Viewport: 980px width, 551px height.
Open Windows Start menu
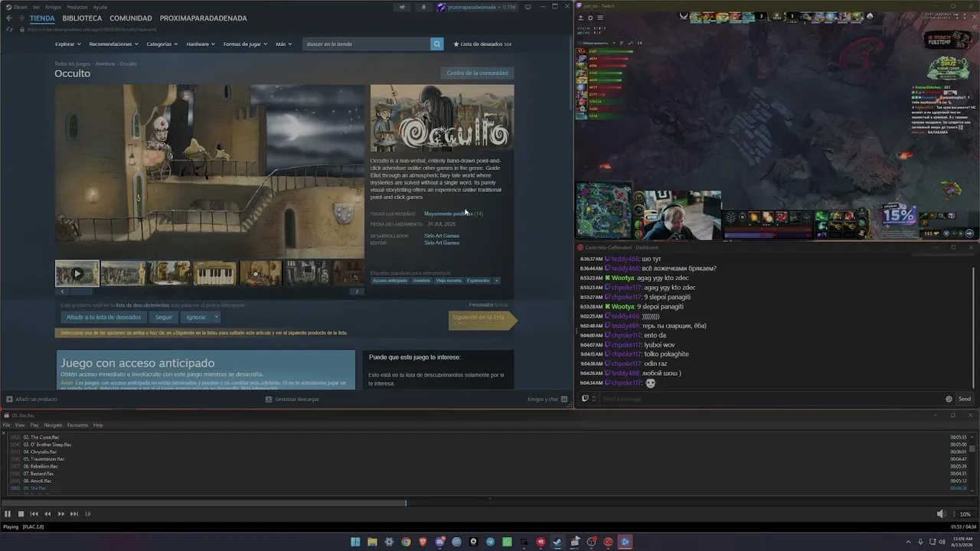pyautogui.click(x=355, y=542)
